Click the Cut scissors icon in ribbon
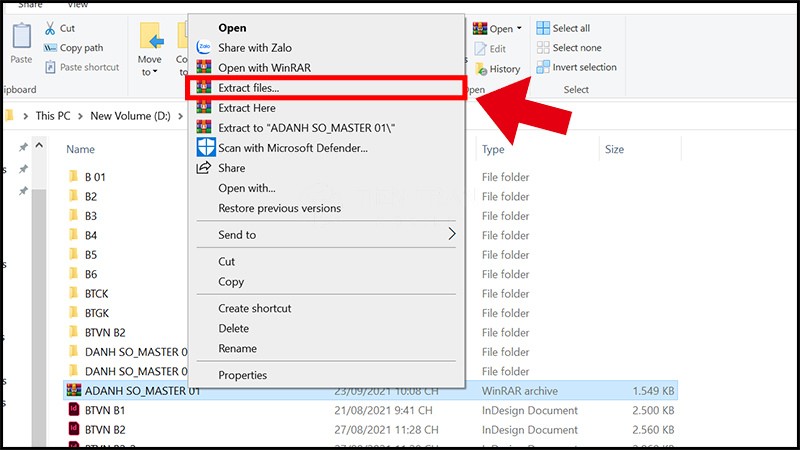The width and height of the screenshot is (800, 450). pyautogui.click(x=49, y=29)
